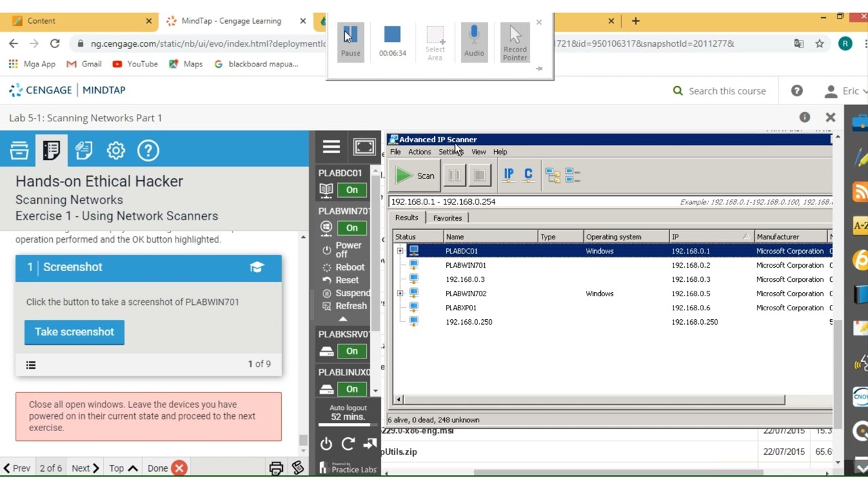Choose Refresh for PLABWIN701
The height and width of the screenshot is (488, 868).
[344, 306]
